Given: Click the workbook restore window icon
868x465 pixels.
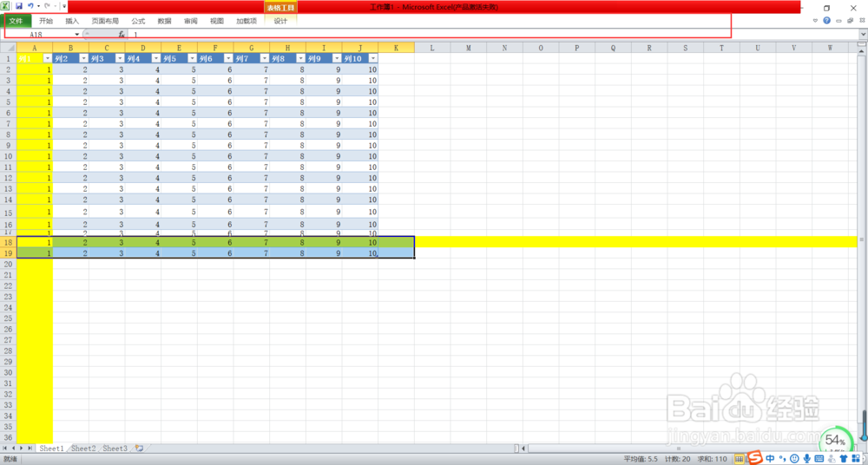Looking at the screenshot, I should 850,21.
